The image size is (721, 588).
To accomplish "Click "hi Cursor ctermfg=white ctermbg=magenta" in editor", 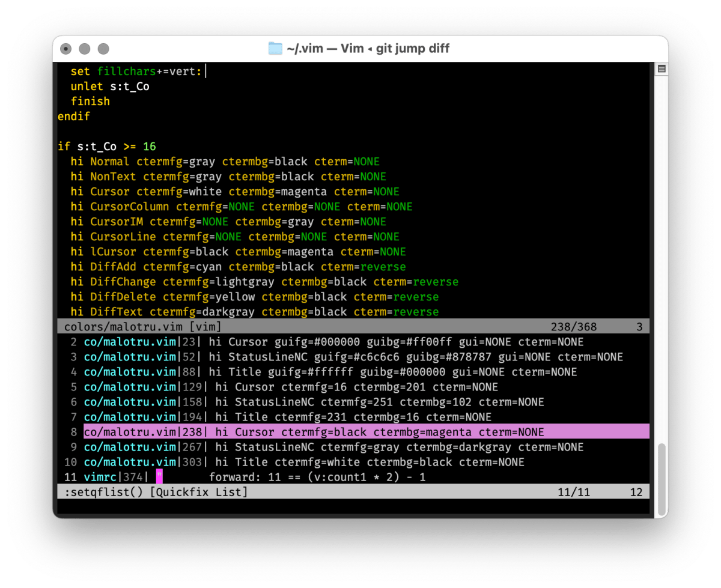I will (235, 192).
